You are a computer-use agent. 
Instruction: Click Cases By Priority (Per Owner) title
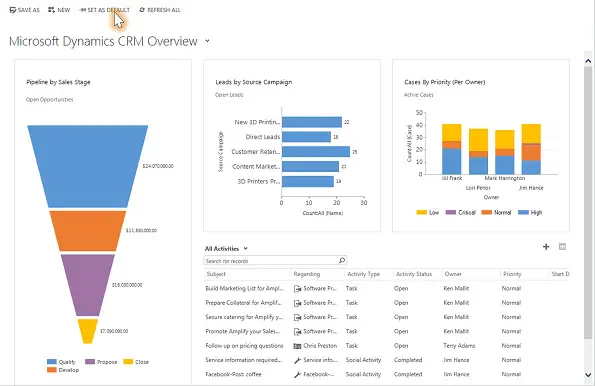444,82
